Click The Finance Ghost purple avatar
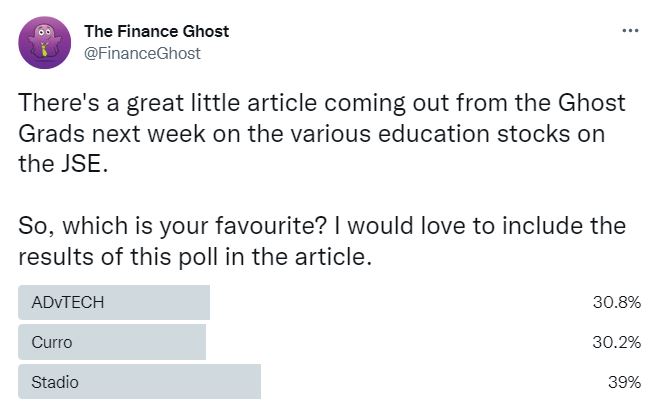This screenshot has width=656, height=405. coord(44,43)
